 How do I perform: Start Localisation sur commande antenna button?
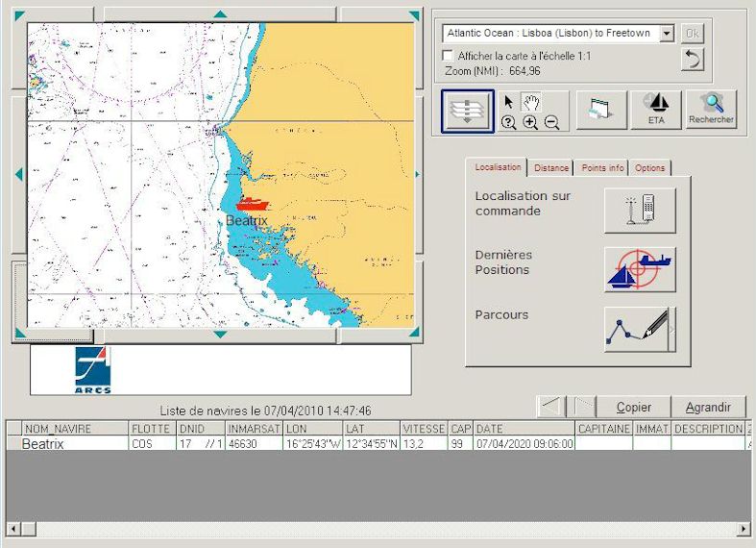coord(640,211)
